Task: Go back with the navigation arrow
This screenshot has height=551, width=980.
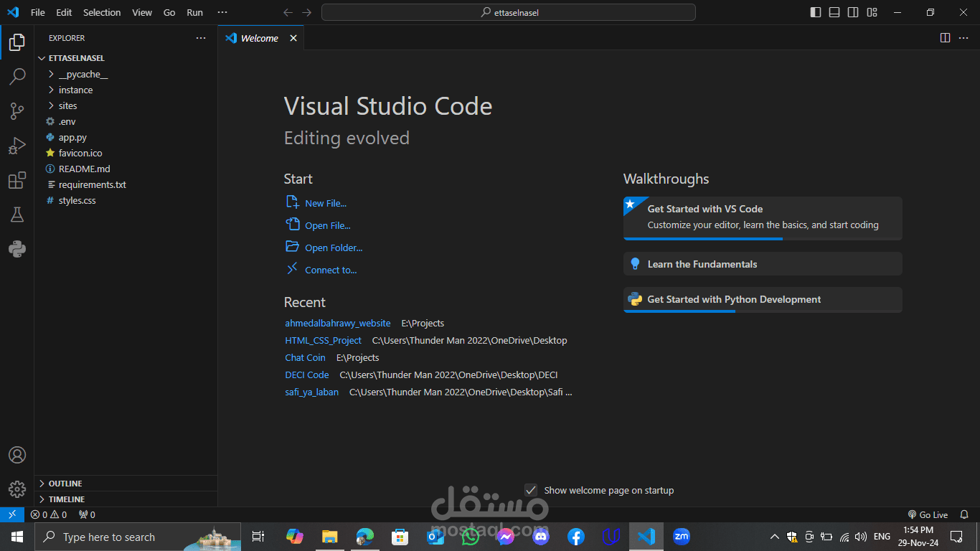Action: 288,12
